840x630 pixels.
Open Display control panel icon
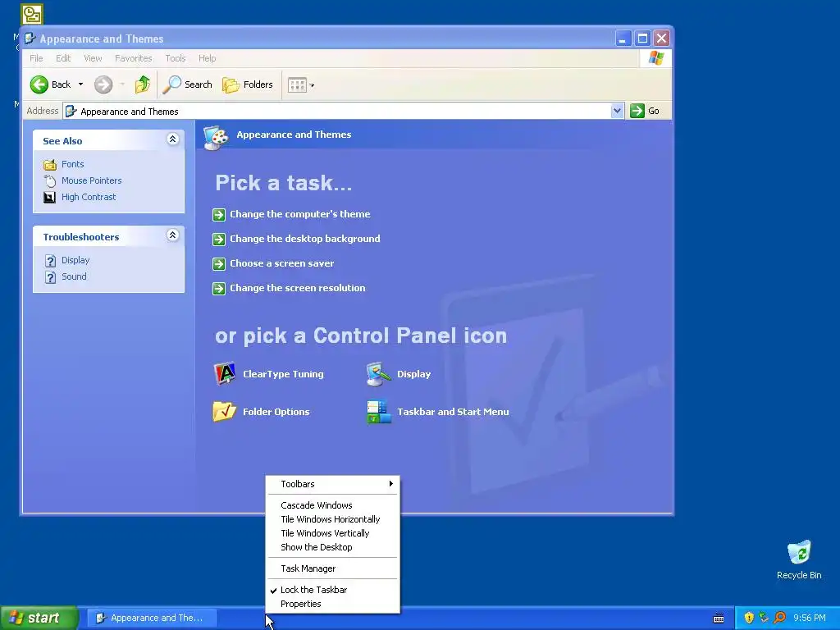tap(379, 374)
